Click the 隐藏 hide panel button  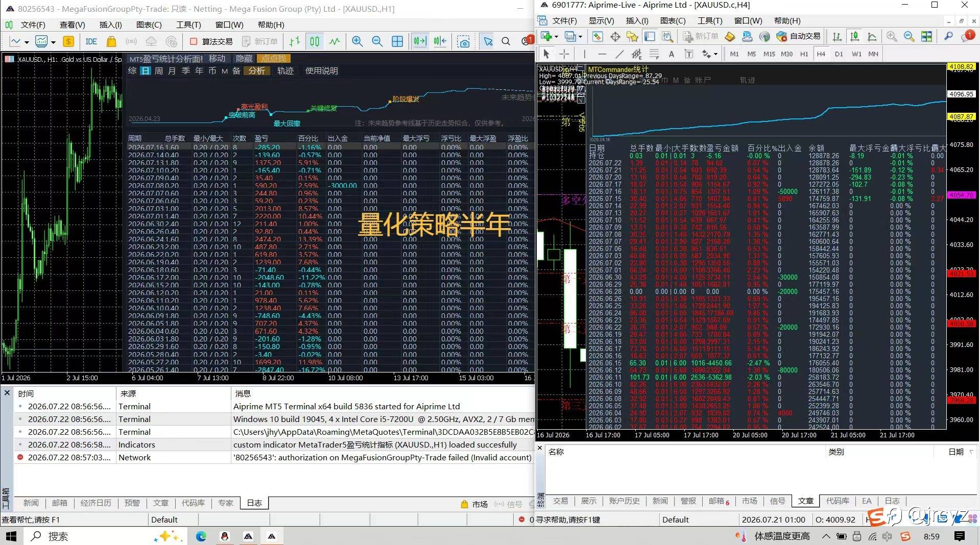pos(244,58)
